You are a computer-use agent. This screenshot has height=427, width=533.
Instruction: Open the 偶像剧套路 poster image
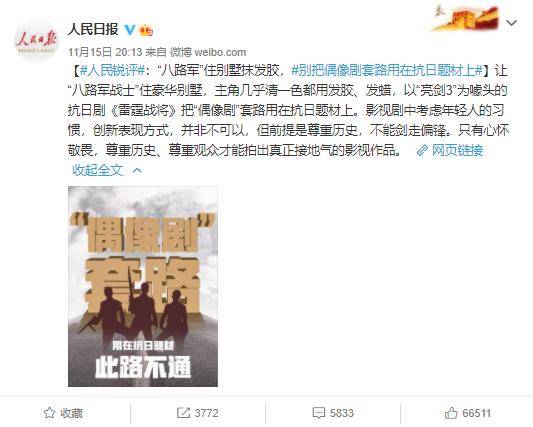point(143,286)
